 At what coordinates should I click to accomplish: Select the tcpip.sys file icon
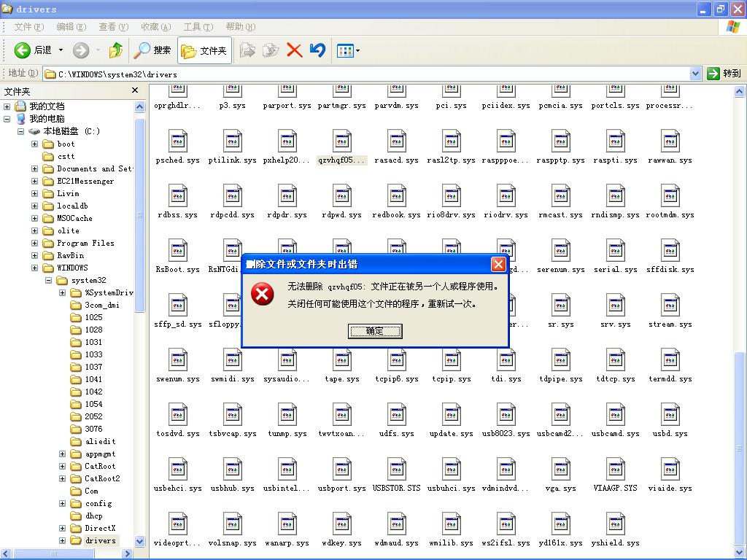tap(452, 360)
